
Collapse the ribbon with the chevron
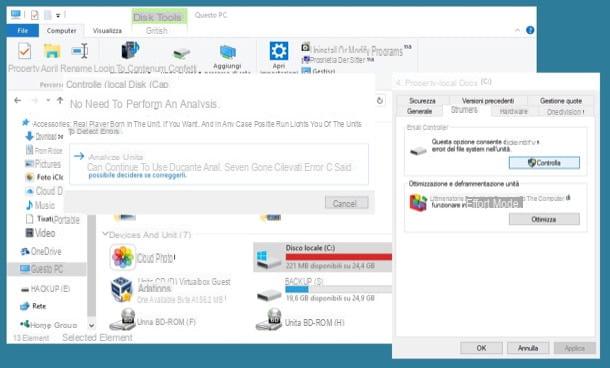[517, 30]
